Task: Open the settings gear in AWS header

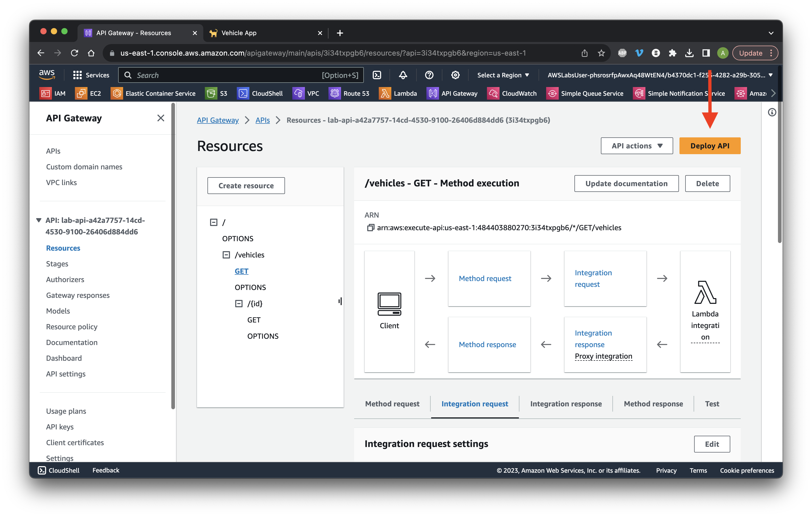Action: pyautogui.click(x=455, y=75)
